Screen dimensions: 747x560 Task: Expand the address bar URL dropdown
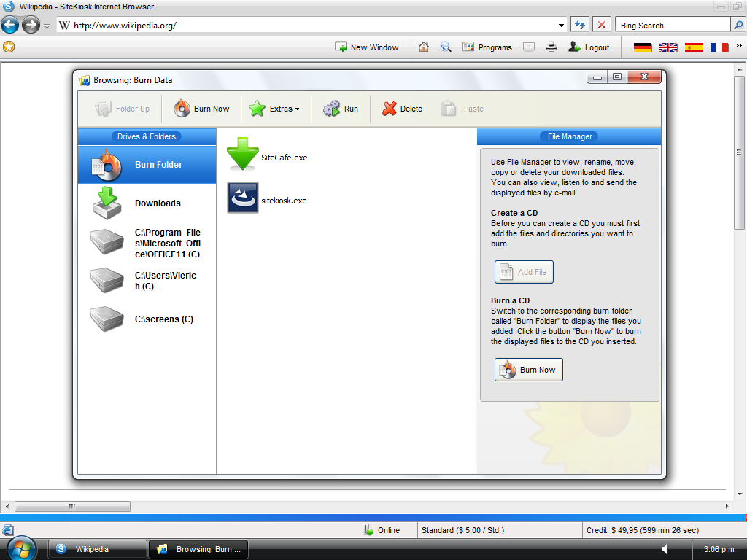coord(561,25)
